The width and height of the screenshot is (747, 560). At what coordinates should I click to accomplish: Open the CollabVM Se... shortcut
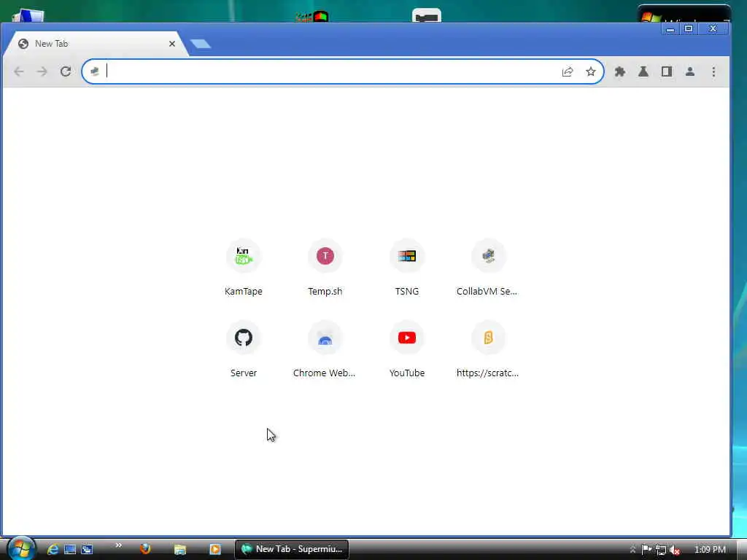point(488,267)
